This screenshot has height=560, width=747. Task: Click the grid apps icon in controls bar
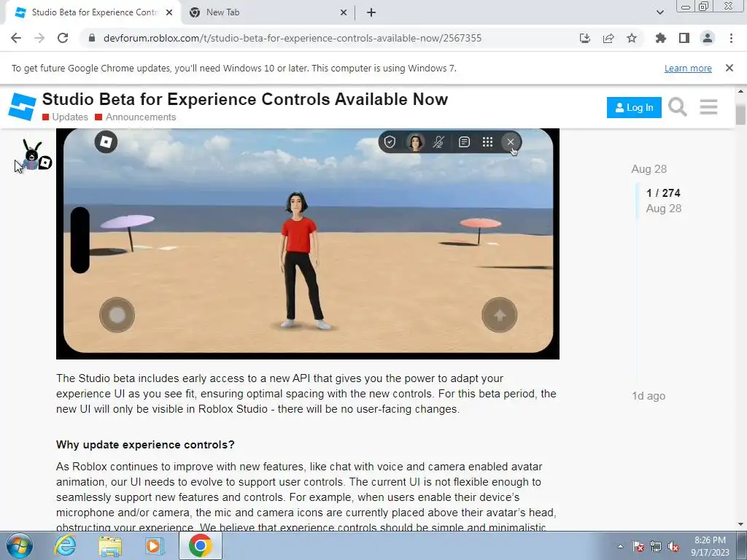pos(487,142)
